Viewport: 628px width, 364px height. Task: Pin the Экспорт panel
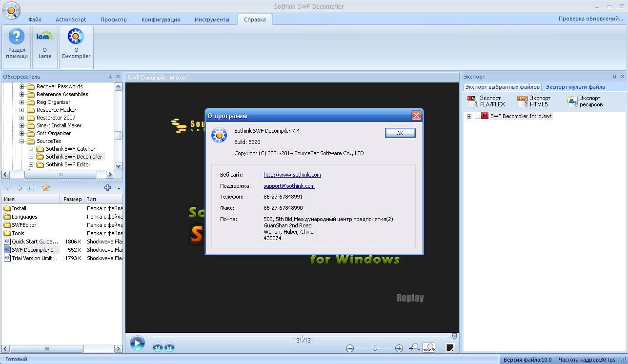tap(614, 77)
